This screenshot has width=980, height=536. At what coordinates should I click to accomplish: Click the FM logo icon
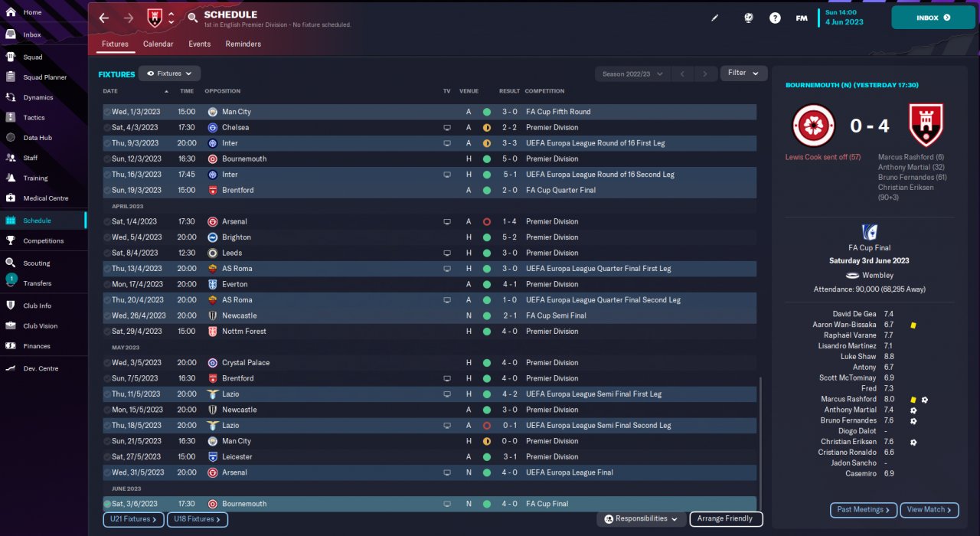[802, 18]
